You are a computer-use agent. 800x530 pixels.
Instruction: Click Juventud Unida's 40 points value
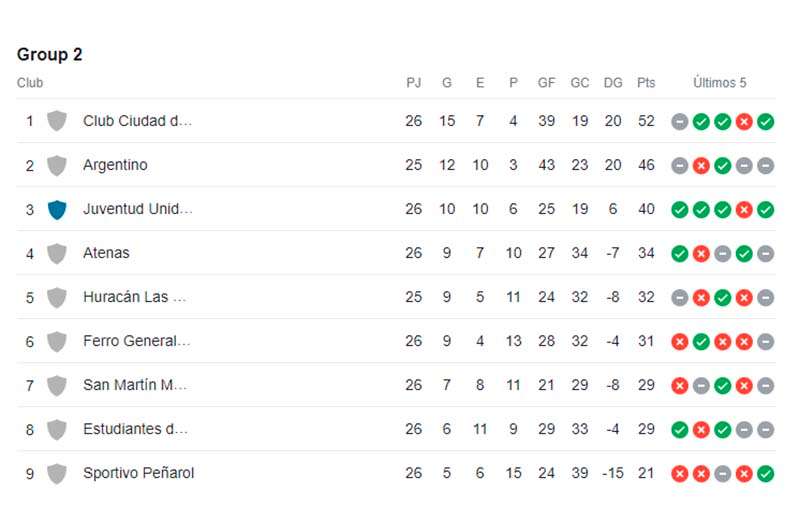pyautogui.click(x=646, y=209)
